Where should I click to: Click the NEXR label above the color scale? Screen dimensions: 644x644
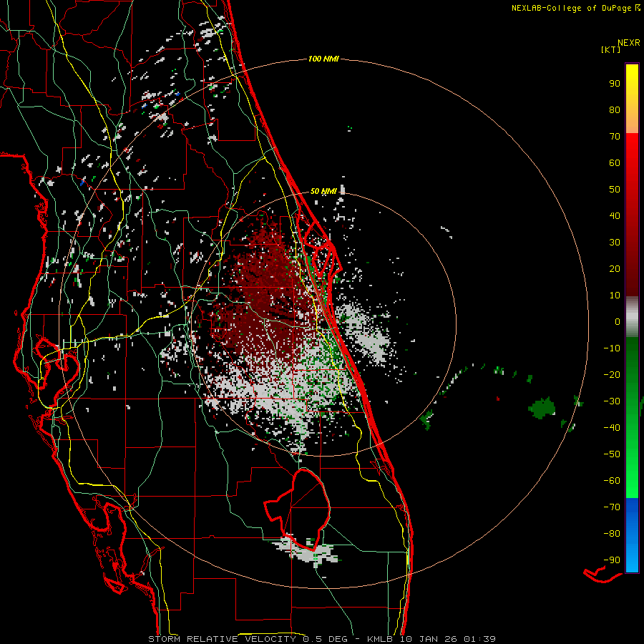click(629, 43)
